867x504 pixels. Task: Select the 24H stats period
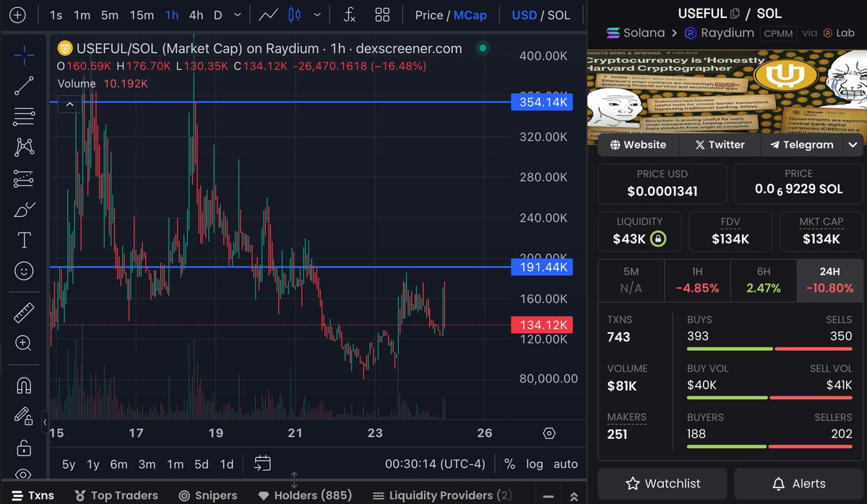(x=829, y=280)
